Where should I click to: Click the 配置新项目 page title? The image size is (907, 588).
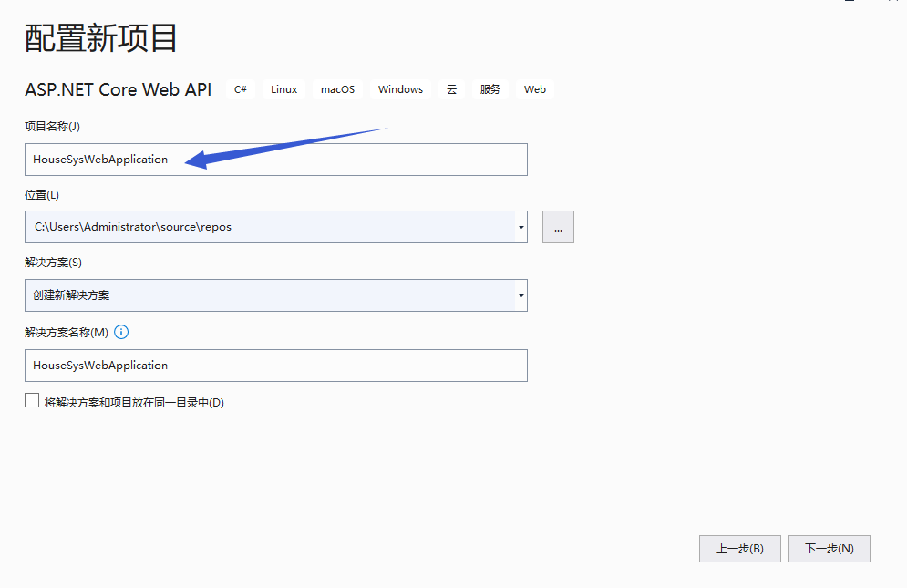(x=100, y=38)
